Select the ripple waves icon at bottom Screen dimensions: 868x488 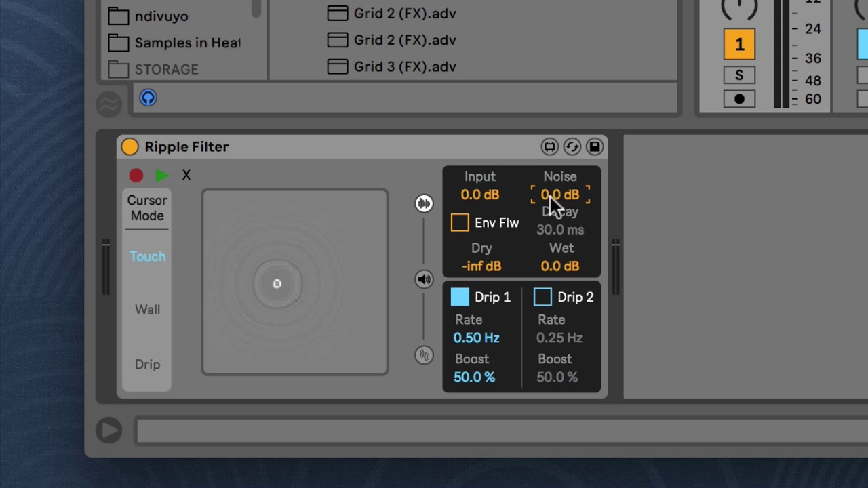point(424,355)
